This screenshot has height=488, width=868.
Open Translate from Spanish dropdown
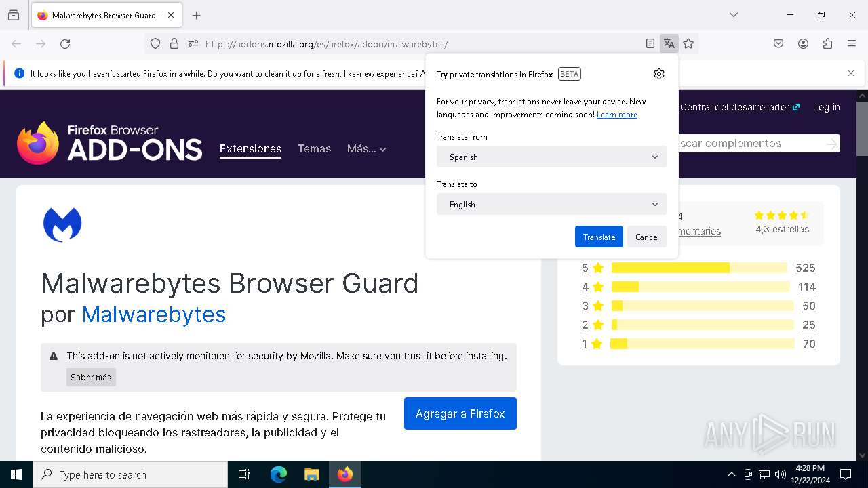pyautogui.click(x=552, y=157)
